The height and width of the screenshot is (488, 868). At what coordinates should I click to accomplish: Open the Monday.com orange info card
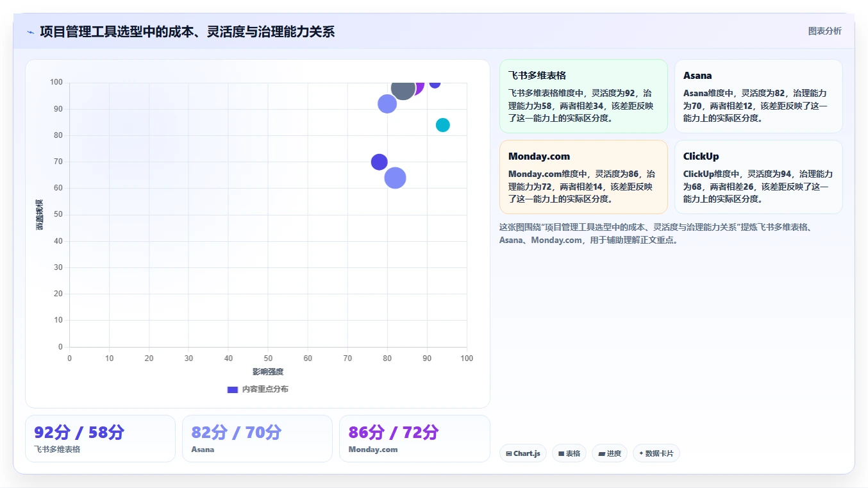point(583,177)
